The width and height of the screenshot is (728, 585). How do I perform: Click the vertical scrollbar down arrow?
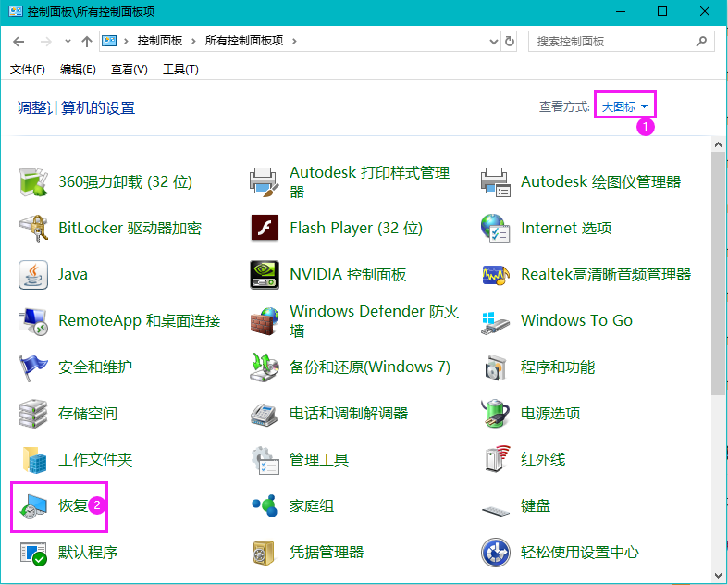(x=719, y=577)
